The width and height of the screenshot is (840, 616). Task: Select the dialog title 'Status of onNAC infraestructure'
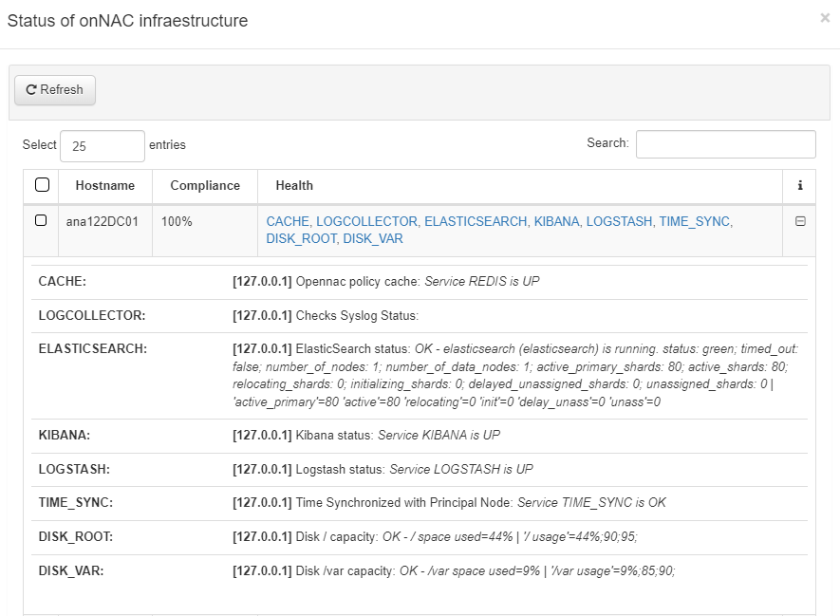[x=127, y=20]
